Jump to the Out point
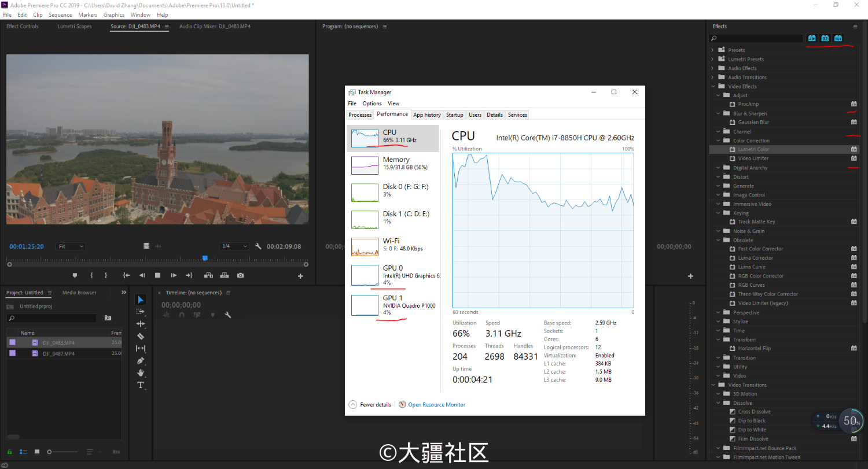The height and width of the screenshot is (469, 868). pos(189,275)
